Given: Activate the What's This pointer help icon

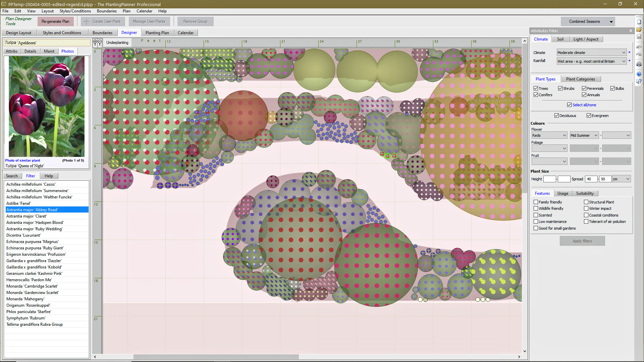Looking at the screenshot, I should 639,81.
